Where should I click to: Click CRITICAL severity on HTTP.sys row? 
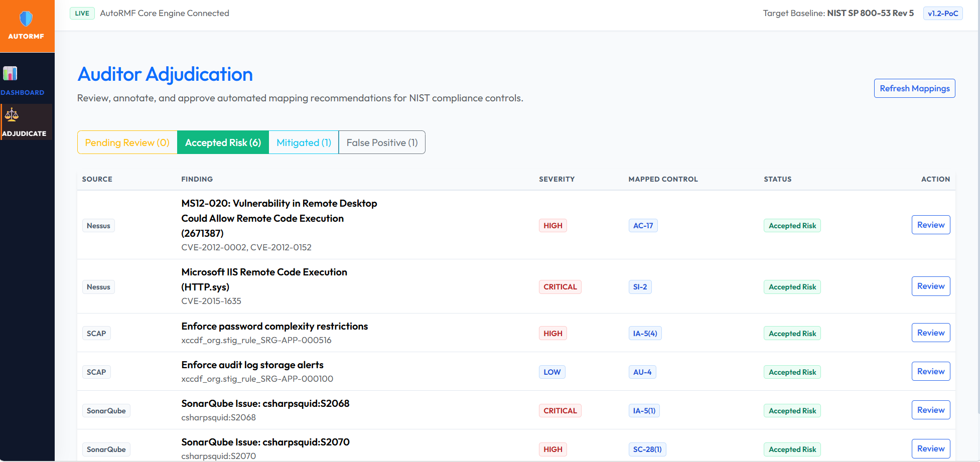coord(560,287)
